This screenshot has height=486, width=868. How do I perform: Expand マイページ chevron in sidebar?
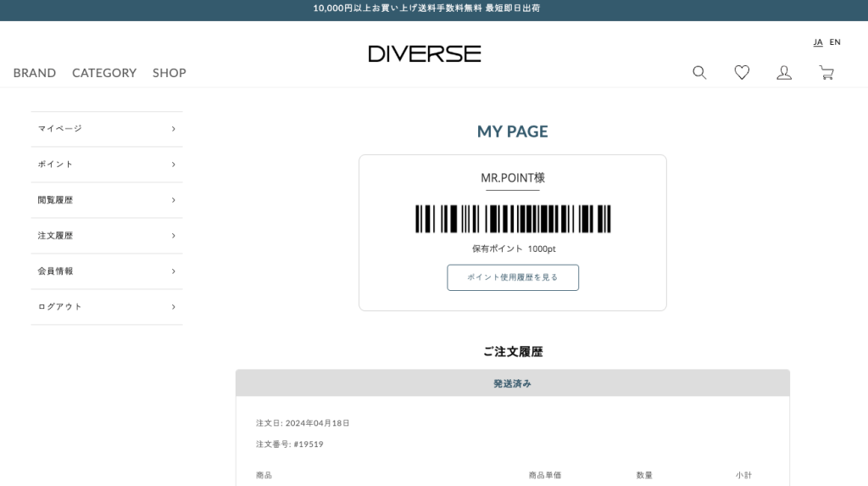coord(173,129)
